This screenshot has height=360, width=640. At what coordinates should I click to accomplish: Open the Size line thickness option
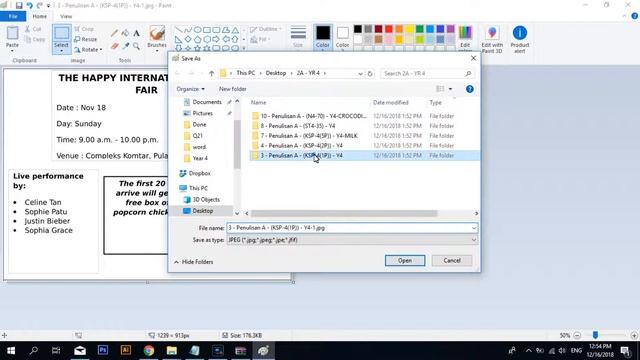coord(298,37)
